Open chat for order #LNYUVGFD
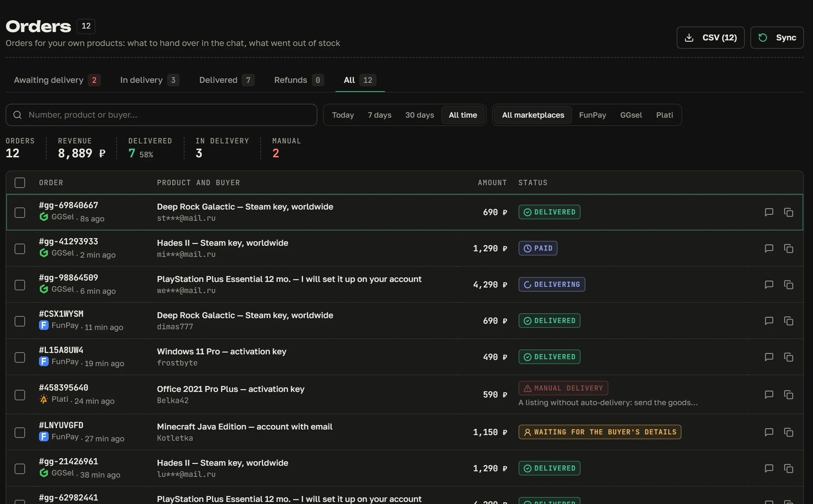Image resolution: width=813 pixels, height=504 pixels. point(769,432)
